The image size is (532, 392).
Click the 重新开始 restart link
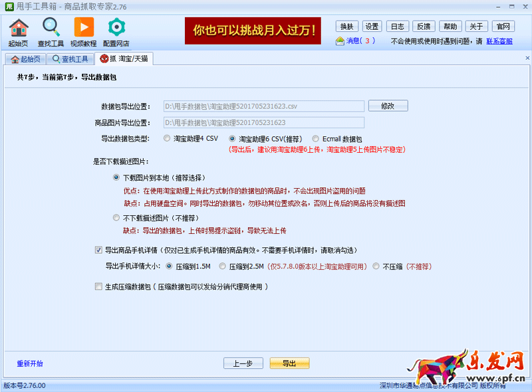[30, 363]
